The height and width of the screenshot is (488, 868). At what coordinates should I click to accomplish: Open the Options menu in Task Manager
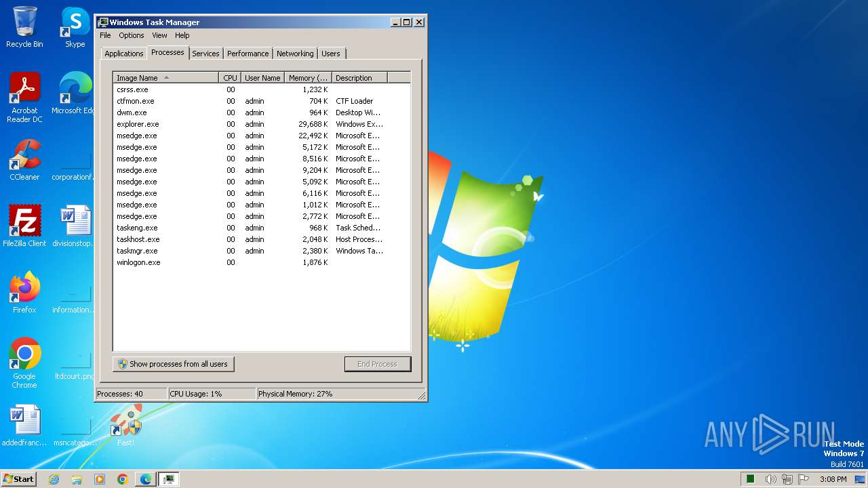[132, 35]
